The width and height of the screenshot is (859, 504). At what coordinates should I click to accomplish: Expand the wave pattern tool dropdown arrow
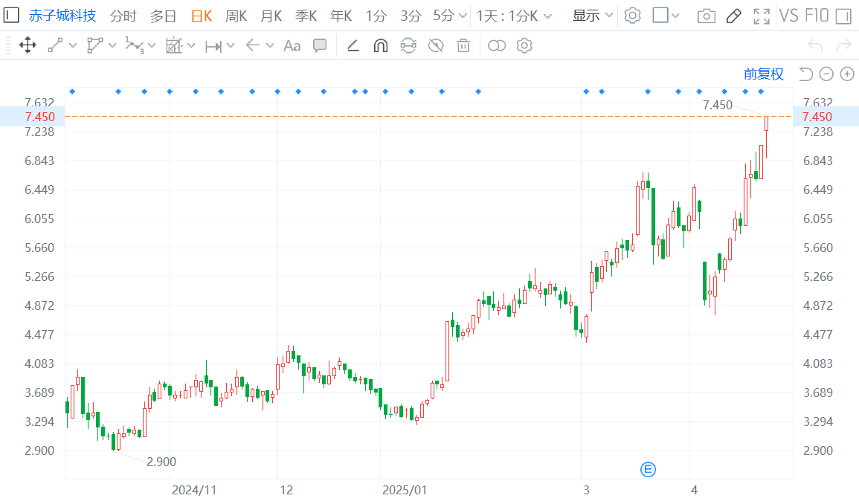(152, 46)
